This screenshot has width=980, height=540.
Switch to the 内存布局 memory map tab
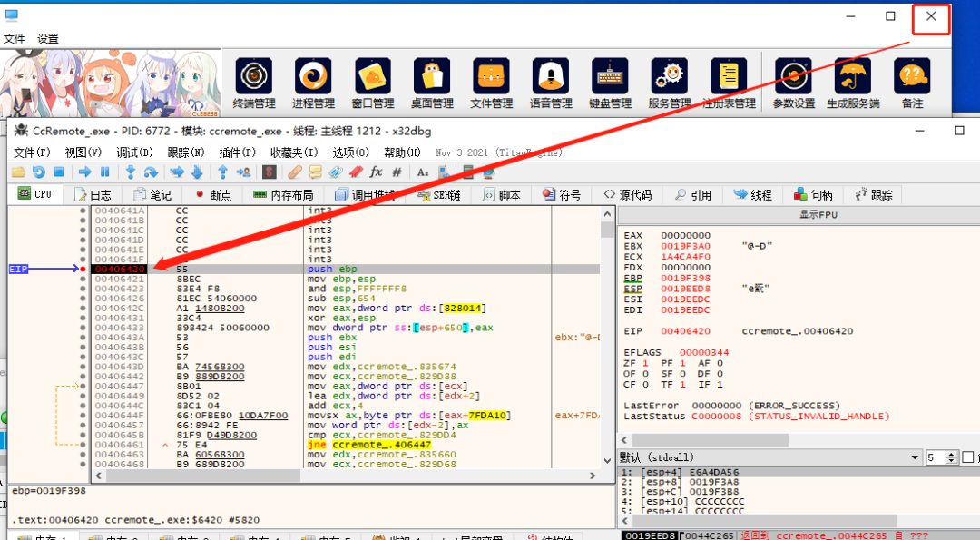pos(283,194)
